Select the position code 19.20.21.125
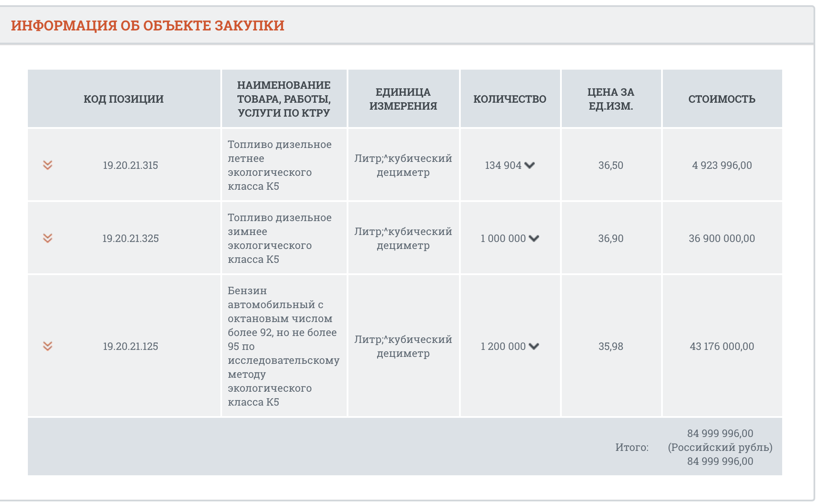 pos(130,346)
